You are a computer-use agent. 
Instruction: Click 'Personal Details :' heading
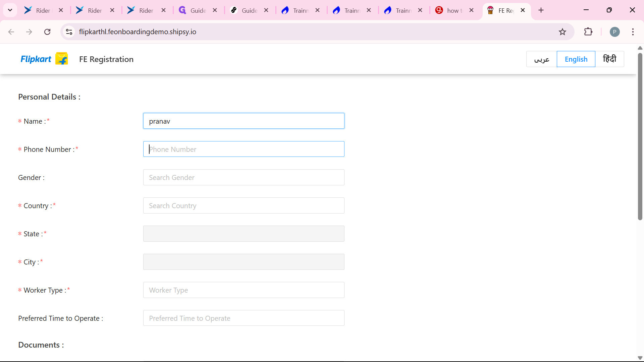point(49,97)
